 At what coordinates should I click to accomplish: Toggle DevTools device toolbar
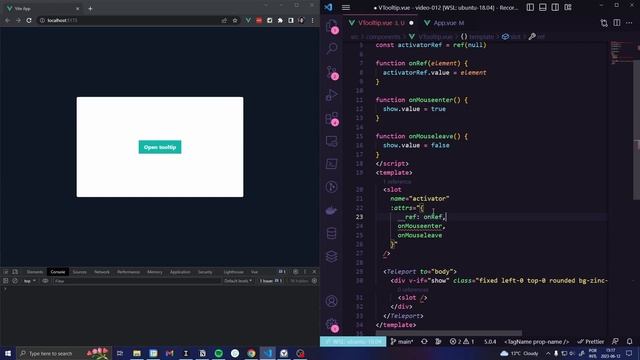pyautogui.click(x=15, y=272)
